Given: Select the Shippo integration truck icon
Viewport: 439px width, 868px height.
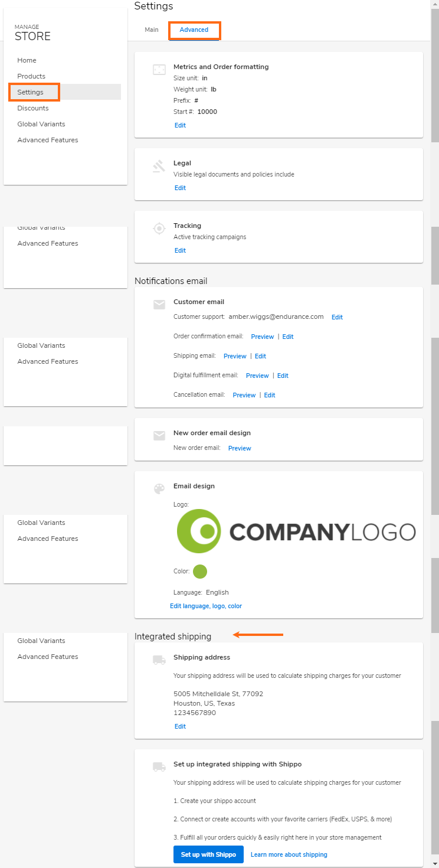Looking at the screenshot, I should (159, 766).
